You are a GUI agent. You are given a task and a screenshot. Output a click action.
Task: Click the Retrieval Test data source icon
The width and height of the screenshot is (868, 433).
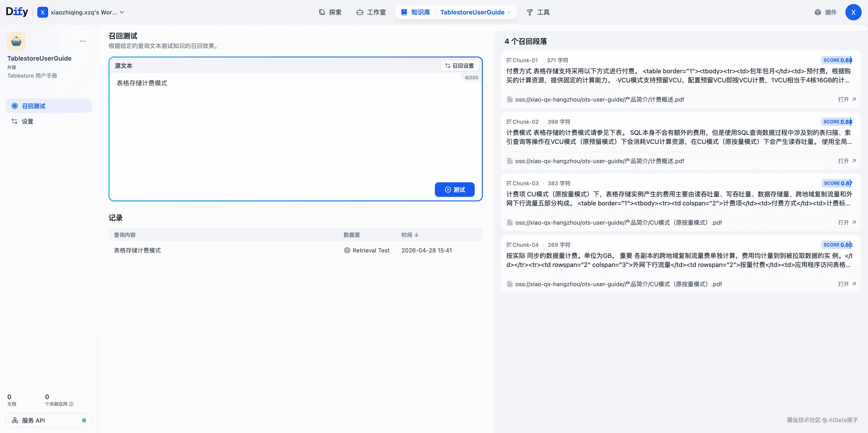coord(347,251)
